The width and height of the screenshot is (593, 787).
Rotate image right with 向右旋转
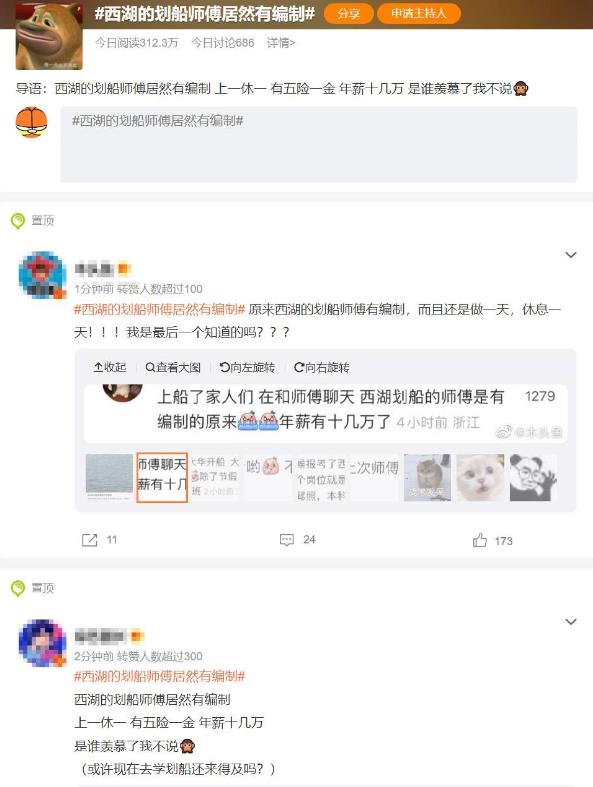click(x=322, y=367)
